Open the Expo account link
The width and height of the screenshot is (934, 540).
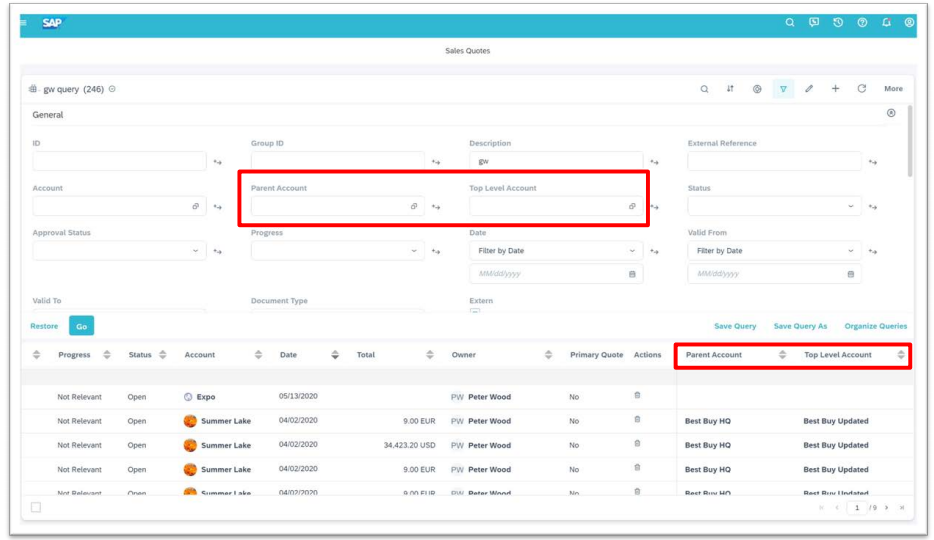point(206,397)
